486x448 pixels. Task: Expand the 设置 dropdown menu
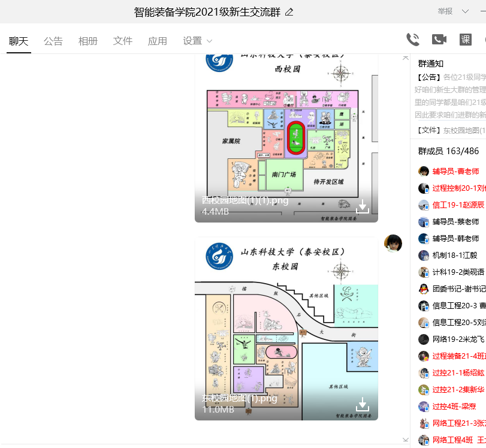coord(198,41)
